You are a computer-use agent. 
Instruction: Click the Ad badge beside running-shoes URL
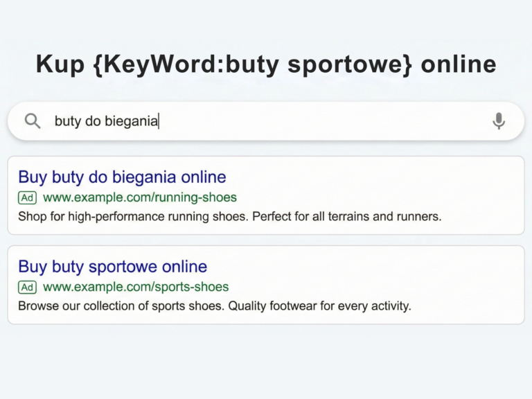[27, 197]
